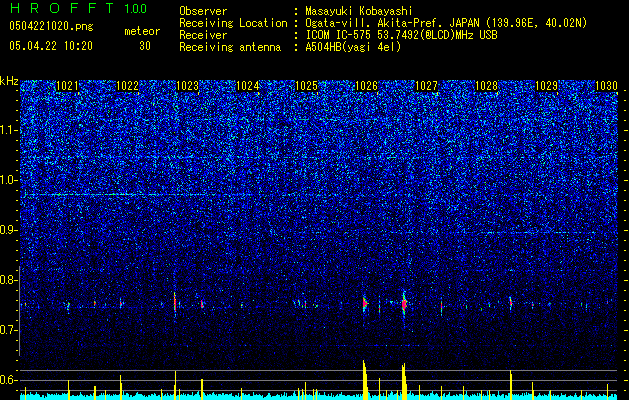Click the 0.6 frequency axis label
Viewport: 629px width, 400px height.
coord(9,380)
